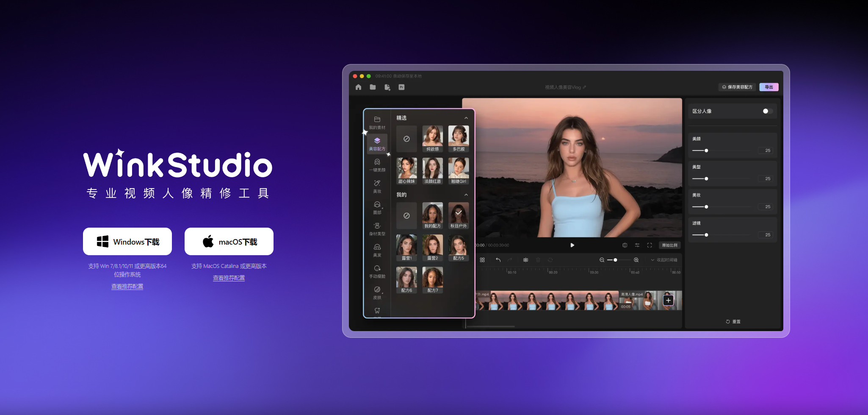The width and height of the screenshot is (868, 415).
Task: Click the Windows下载 button
Action: coord(127,242)
